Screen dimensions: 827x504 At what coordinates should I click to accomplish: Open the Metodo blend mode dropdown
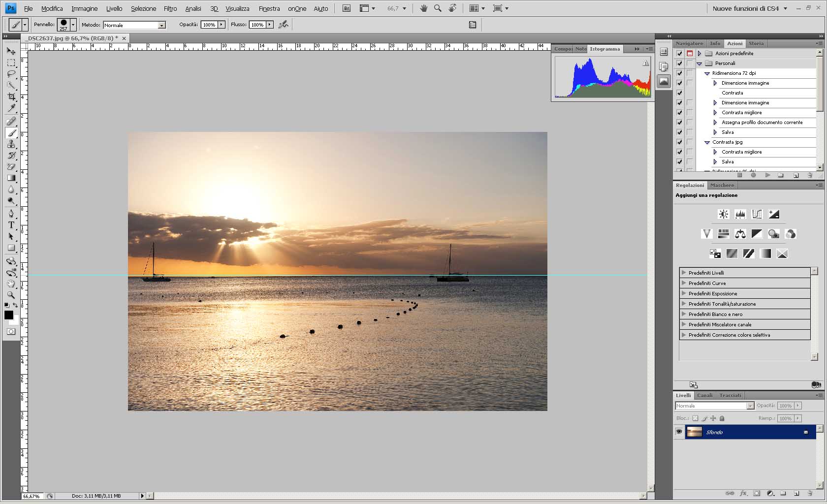click(134, 25)
